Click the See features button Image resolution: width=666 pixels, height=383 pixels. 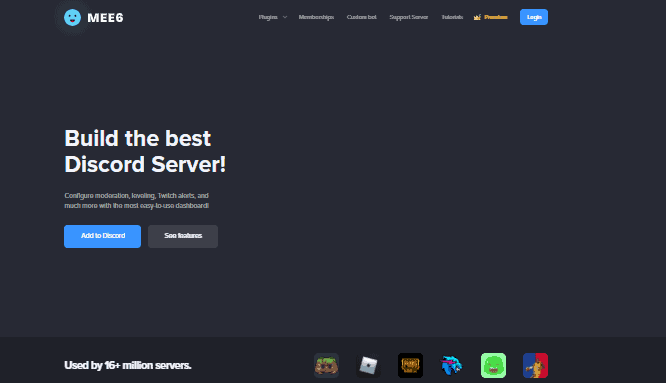[x=183, y=236]
